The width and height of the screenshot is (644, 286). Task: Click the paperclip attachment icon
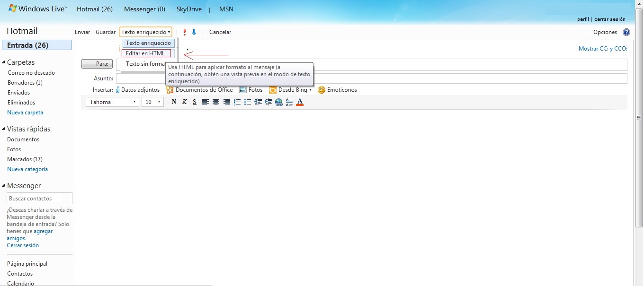[x=117, y=90]
